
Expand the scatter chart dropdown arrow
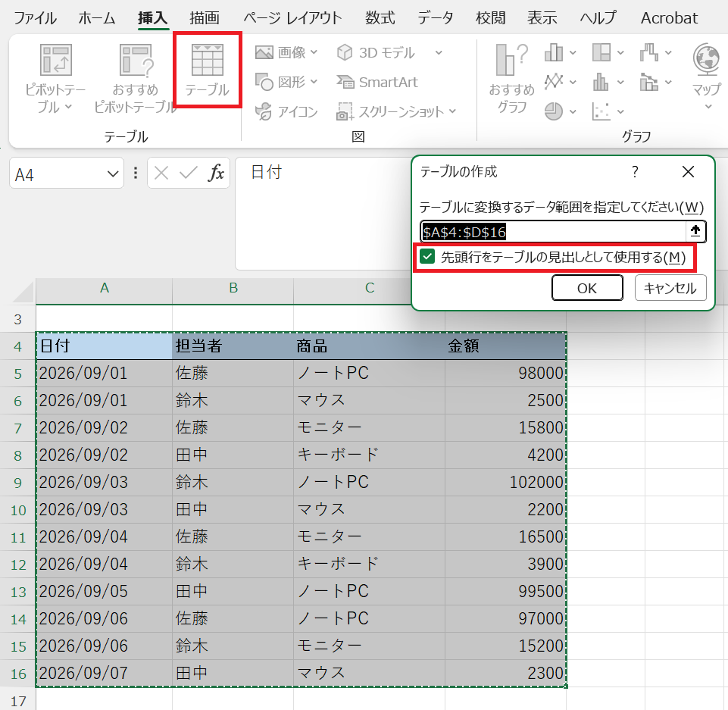pyautogui.click(x=620, y=112)
